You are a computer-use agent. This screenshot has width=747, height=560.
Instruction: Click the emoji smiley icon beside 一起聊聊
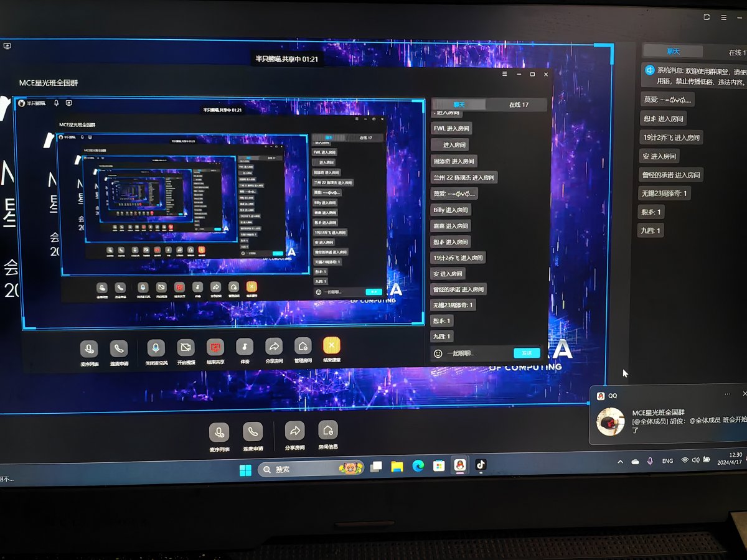click(438, 353)
